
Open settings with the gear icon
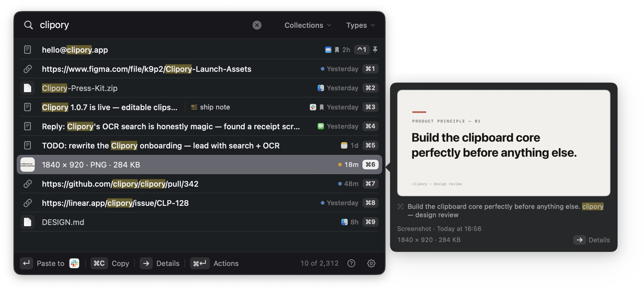(371, 263)
